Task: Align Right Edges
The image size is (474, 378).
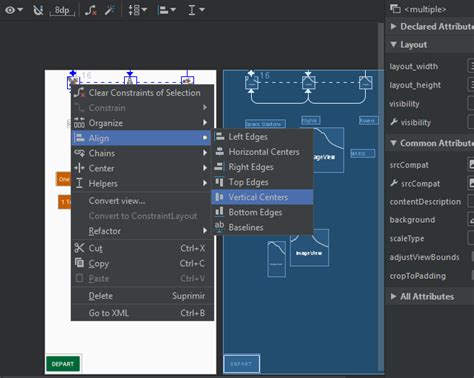Action: [262, 167]
